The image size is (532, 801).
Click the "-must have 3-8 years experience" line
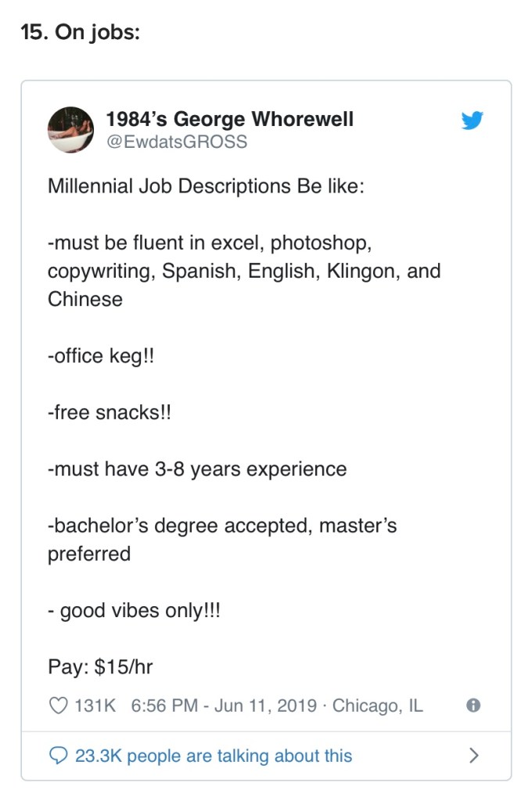tap(196, 469)
